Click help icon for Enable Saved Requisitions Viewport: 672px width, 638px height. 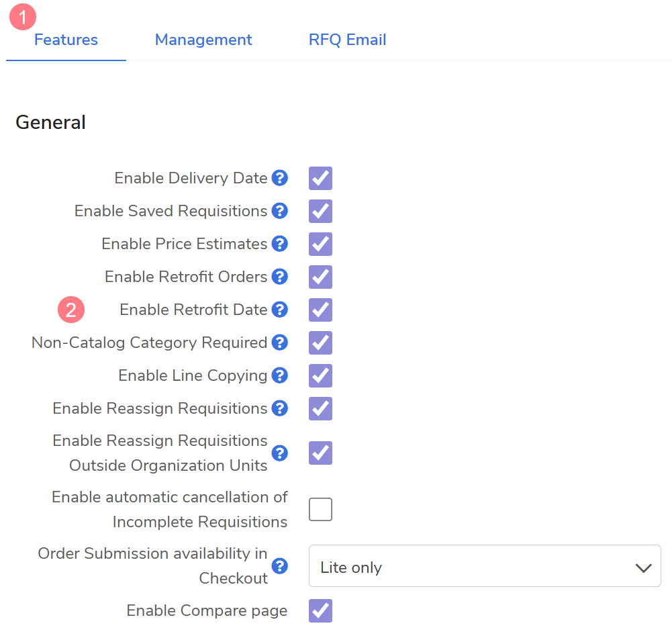pyautogui.click(x=280, y=212)
